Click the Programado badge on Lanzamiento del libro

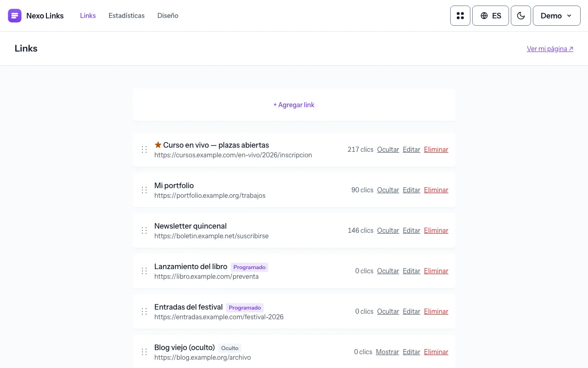(249, 267)
